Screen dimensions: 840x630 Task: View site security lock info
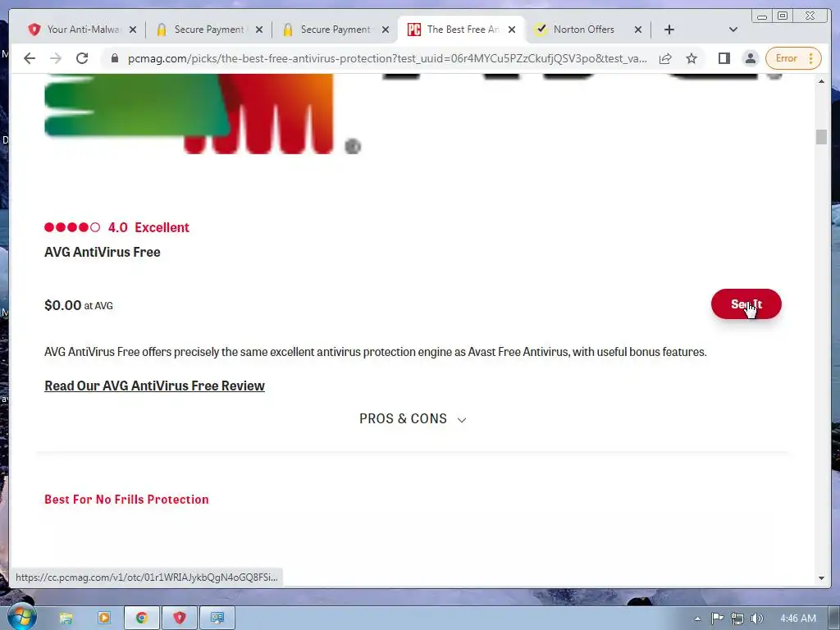click(114, 58)
